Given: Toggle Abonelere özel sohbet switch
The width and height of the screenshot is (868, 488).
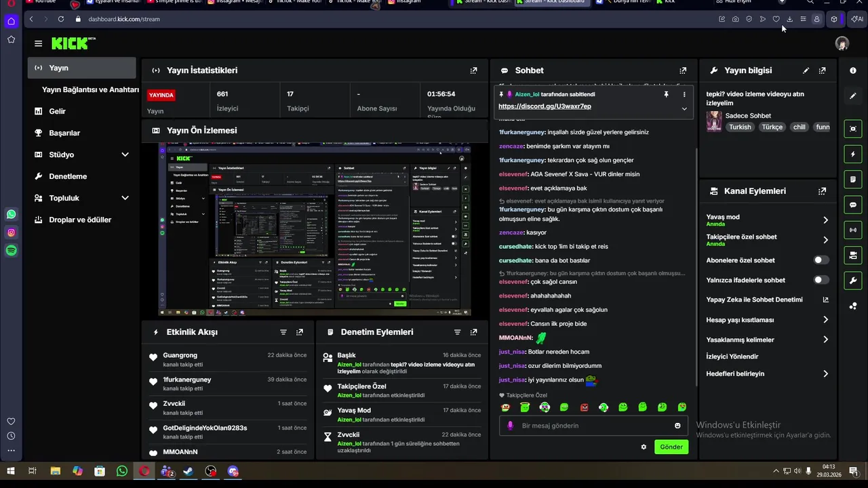Looking at the screenshot, I should coord(821,260).
